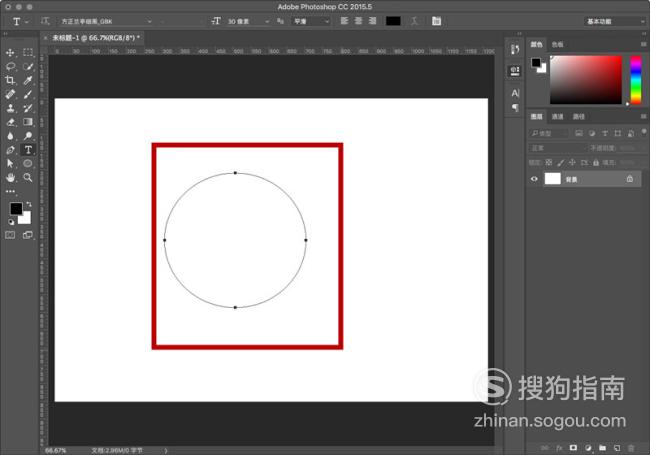
Task: Click the text color swatch in options bar
Action: [x=393, y=21]
